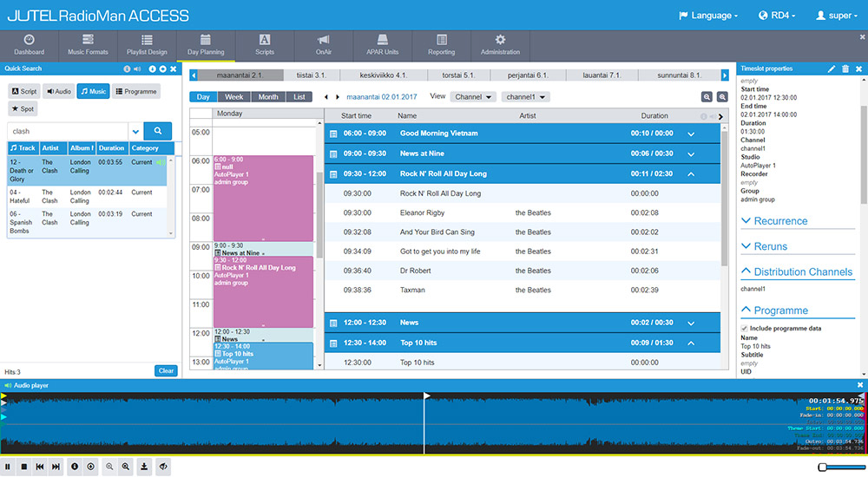
Task: Open the RD4 site dropdown
Action: [x=777, y=16]
